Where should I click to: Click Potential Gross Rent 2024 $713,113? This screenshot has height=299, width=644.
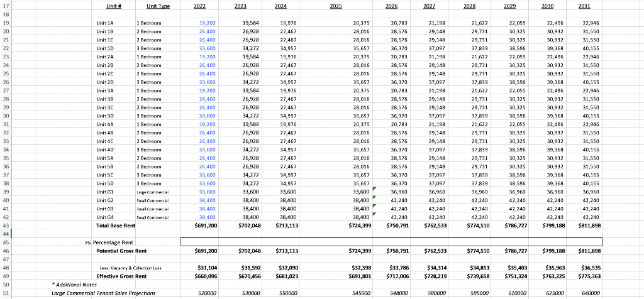pyautogui.click(x=286, y=251)
